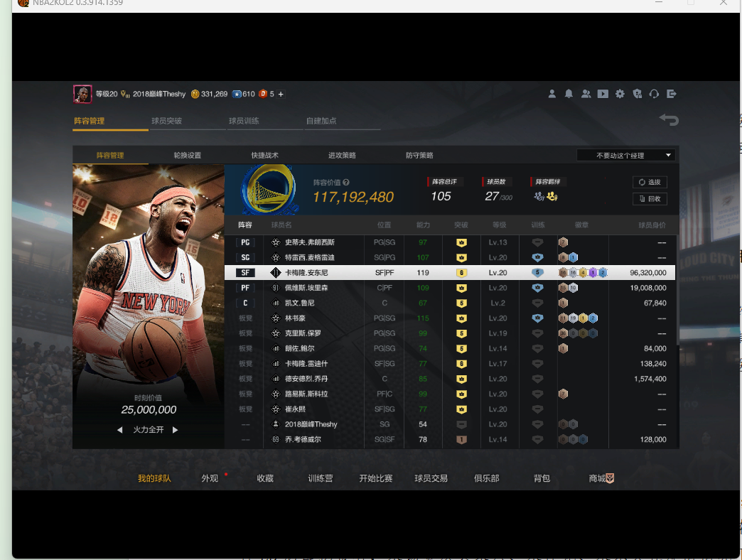The height and width of the screenshot is (560, 742).
Task: Open the 快捷战术 sub-tab
Action: pyautogui.click(x=264, y=155)
